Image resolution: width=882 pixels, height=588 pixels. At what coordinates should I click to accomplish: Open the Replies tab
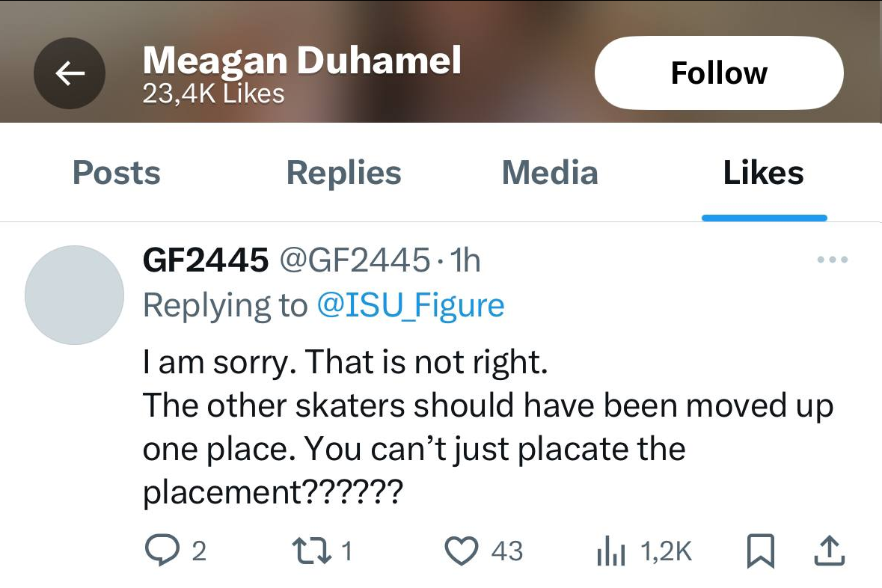tap(343, 173)
